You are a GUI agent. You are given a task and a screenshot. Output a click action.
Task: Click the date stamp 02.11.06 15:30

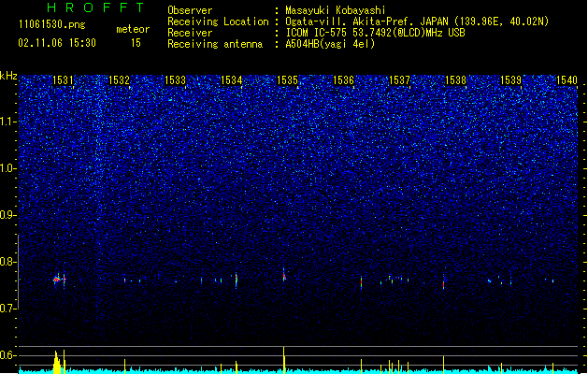57,43
